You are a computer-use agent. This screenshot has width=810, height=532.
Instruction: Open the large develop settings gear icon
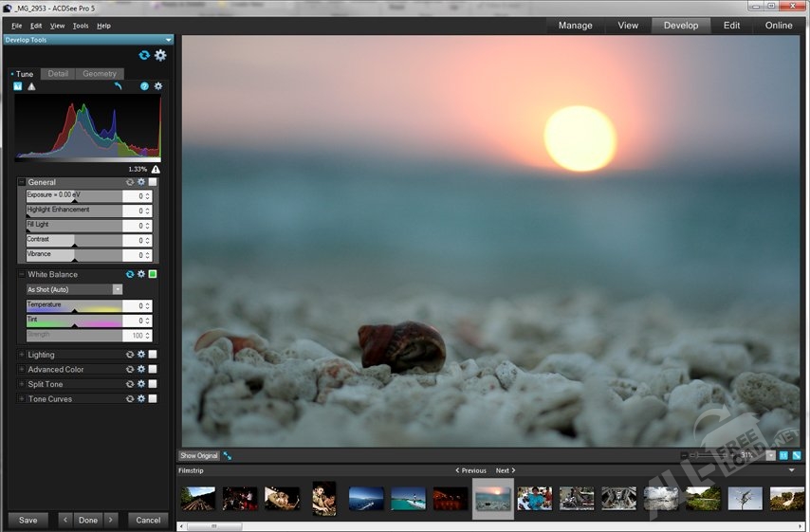click(x=160, y=55)
